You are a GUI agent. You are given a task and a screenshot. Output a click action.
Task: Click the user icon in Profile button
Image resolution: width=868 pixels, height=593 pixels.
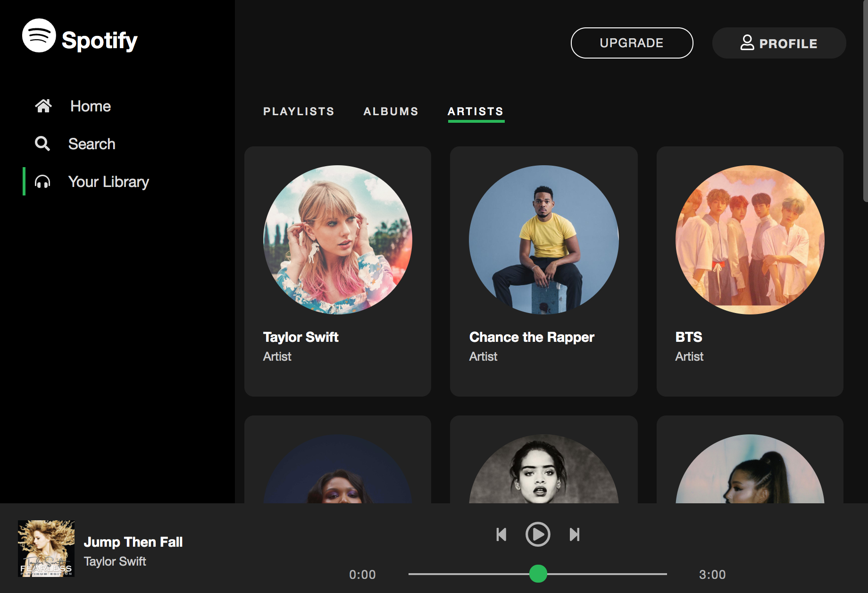[747, 42]
